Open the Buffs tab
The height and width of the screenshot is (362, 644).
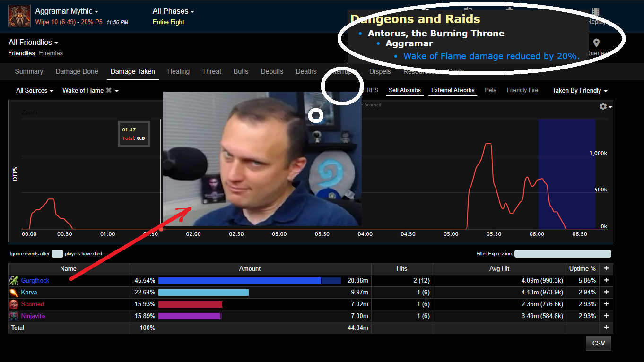click(241, 71)
